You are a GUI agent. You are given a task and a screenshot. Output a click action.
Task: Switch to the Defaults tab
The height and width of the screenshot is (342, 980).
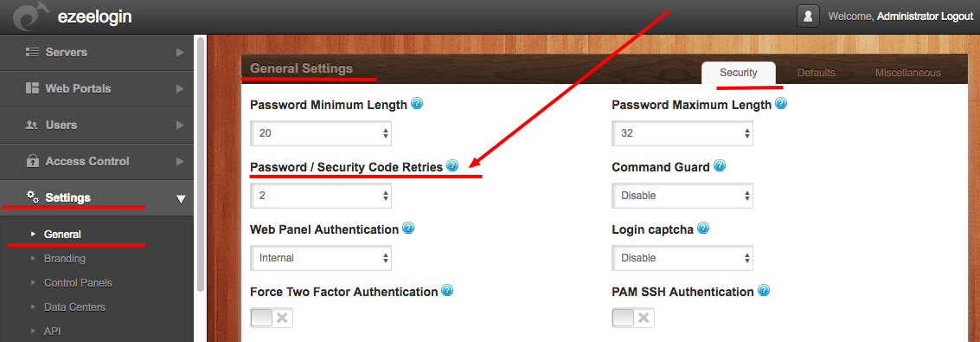click(817, 73)
